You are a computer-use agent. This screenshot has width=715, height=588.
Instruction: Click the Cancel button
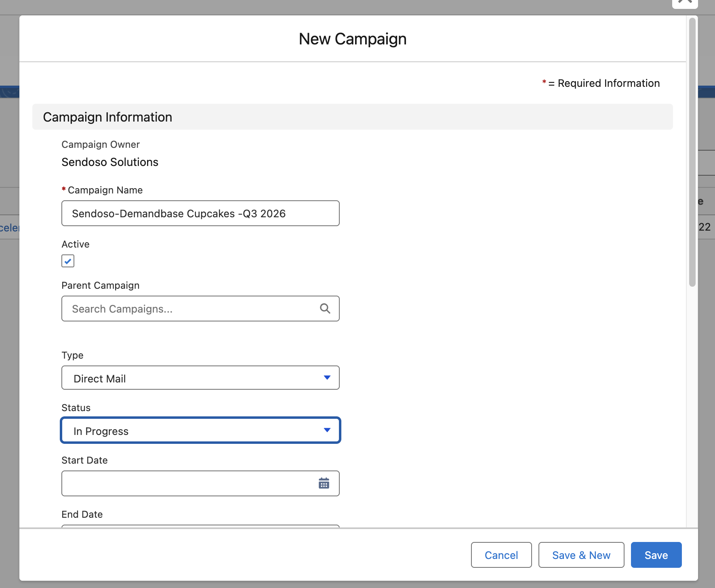click(x=501, y=555)
